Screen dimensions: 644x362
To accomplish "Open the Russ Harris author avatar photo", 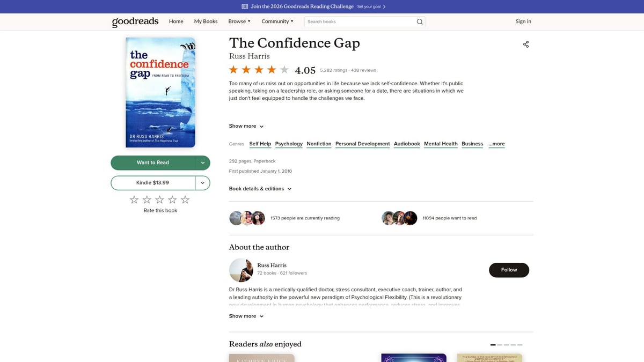I will (241, 270).
